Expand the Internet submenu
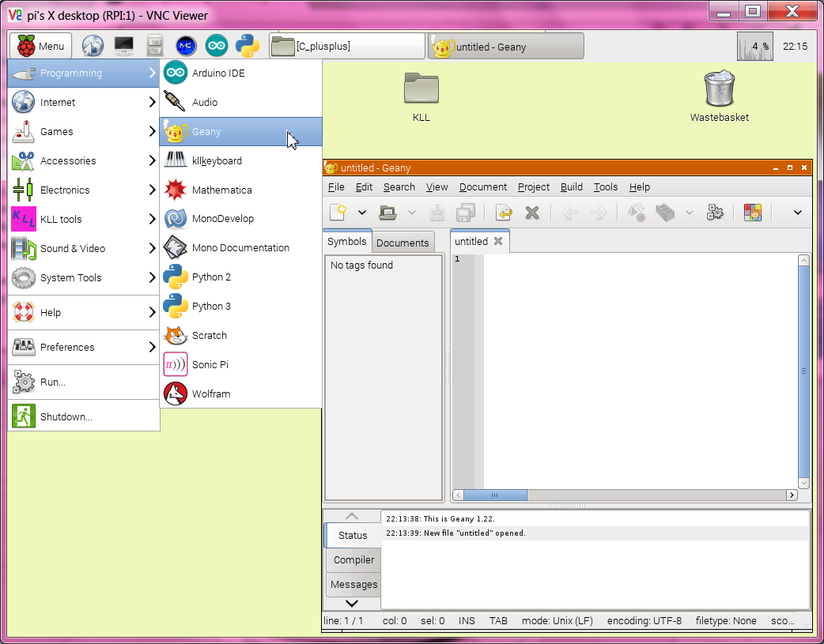The image size is (824, 644). tap(83, 102)
